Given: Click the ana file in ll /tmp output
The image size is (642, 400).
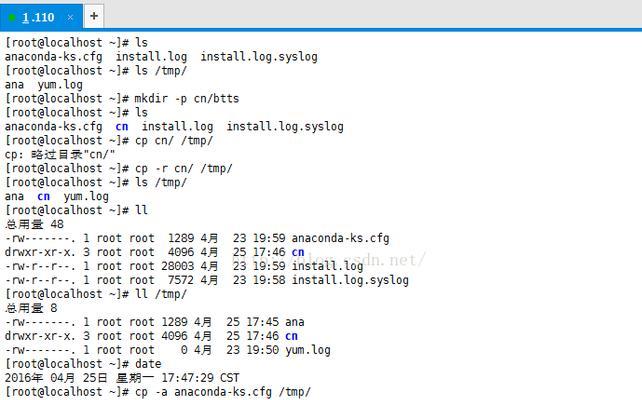Looking at the screenshot, I should [294, 322].
